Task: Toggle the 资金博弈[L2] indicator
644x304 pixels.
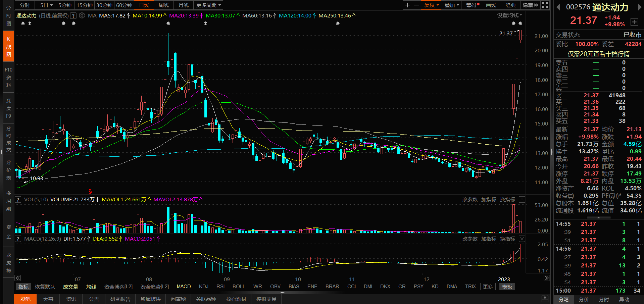Action: pyautogui.click(x=118, y=287)
